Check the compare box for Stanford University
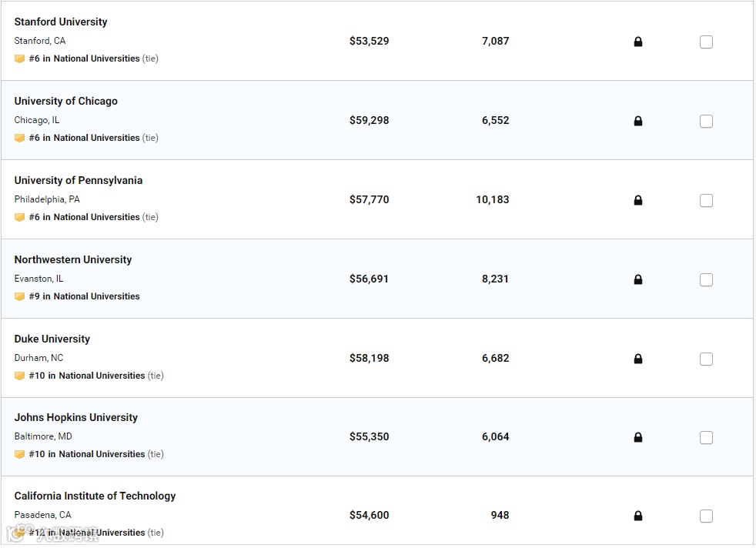 point(706,42)
